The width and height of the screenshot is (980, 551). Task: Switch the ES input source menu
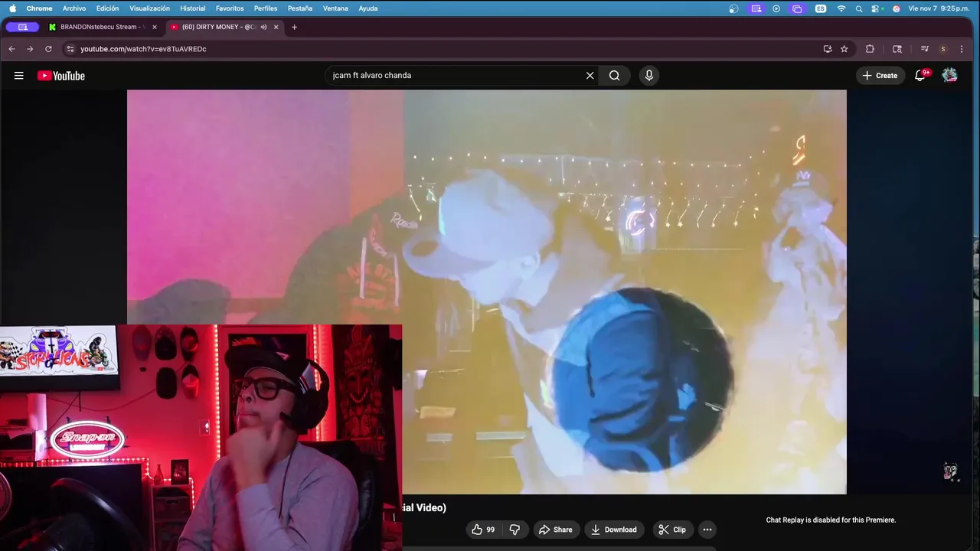pyautogui.click(x=821, y=8)
